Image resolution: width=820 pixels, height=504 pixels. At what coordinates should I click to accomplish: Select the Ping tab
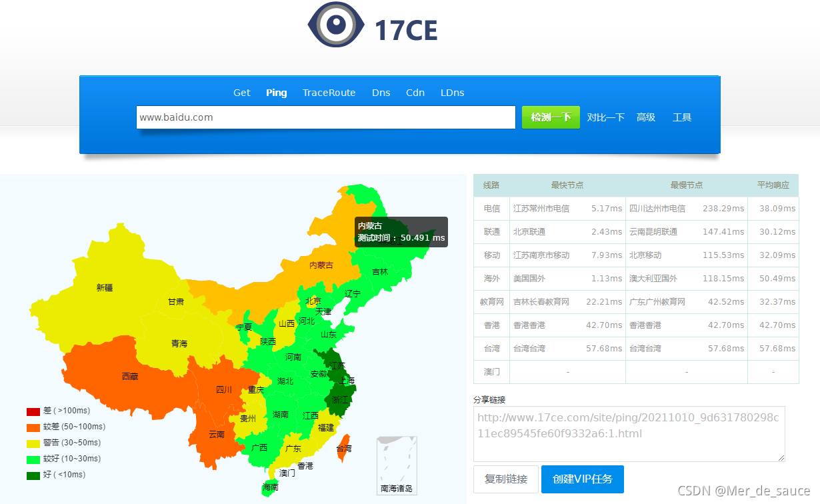coord(277,93)
